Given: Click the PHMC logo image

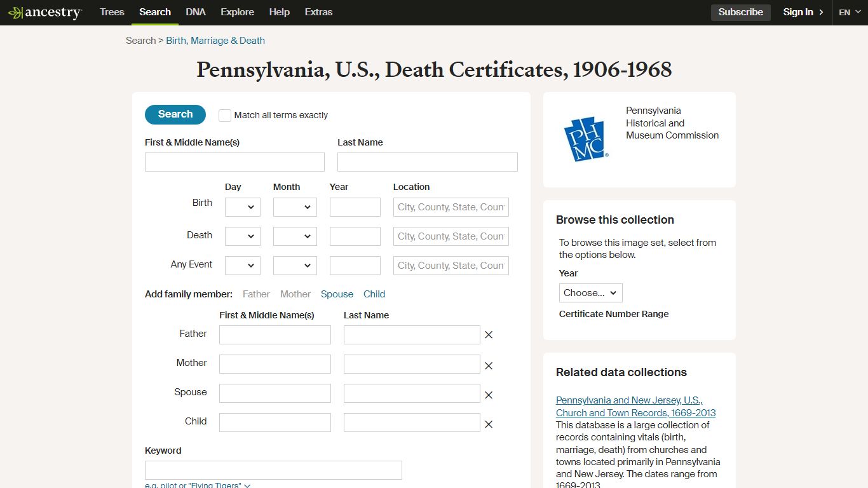Looking at the screenshot, I should [x=586, y=139].
